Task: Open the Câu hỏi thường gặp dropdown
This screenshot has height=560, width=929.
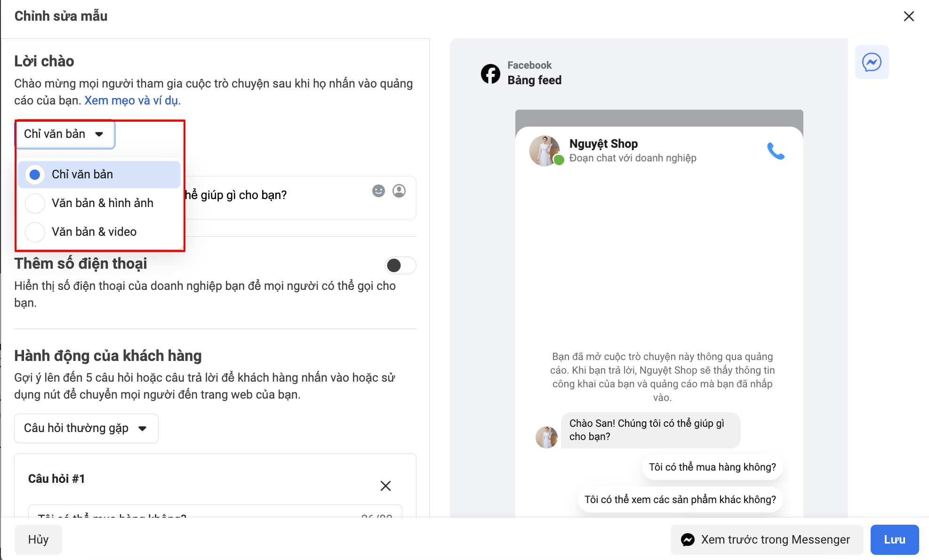Action: 86,428
